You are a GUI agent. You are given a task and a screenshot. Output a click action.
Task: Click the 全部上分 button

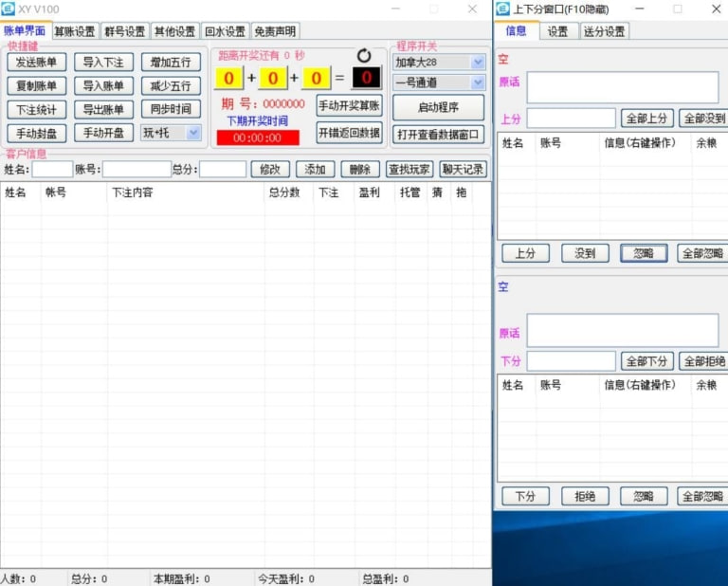tap(647, 119)
